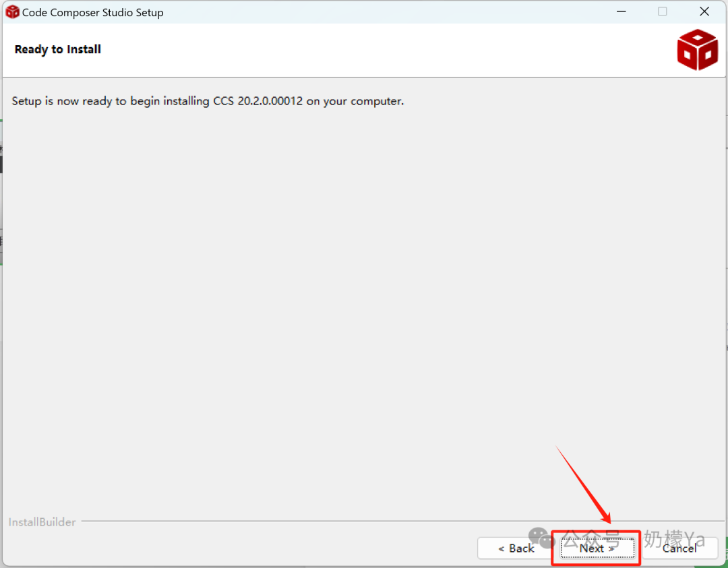Cancel the Code Composer Studio setup

pyautogui.click(x=679, y=548)
